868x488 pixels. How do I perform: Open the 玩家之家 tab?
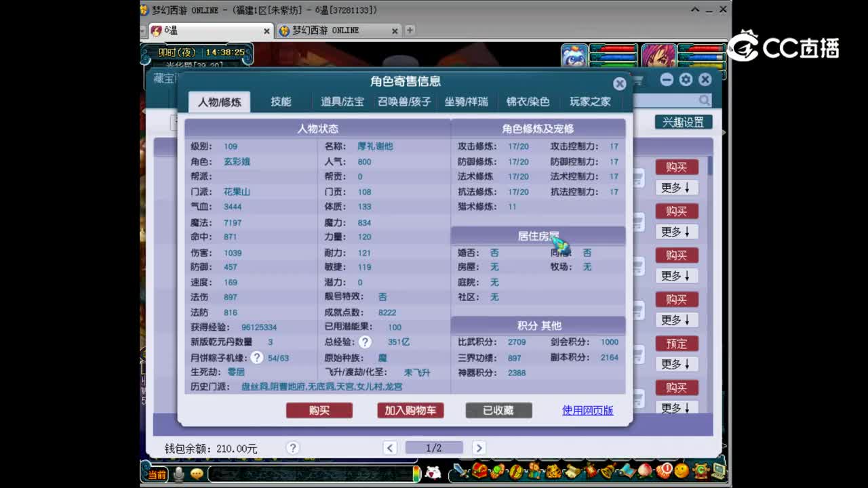590,102
